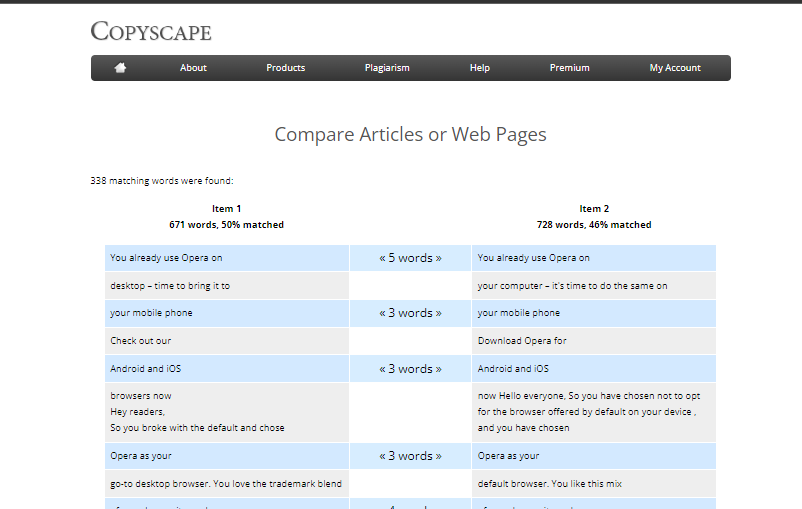The image size is (802, 509).
Task: Click Item 1 cell 'your mobile phone'
Action: coord(227,313)
